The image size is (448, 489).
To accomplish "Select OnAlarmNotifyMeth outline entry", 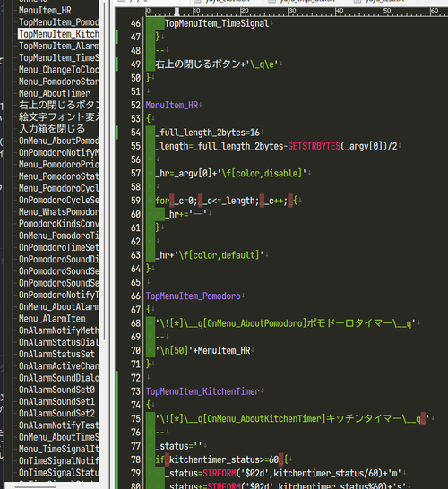I will (58, 330).
